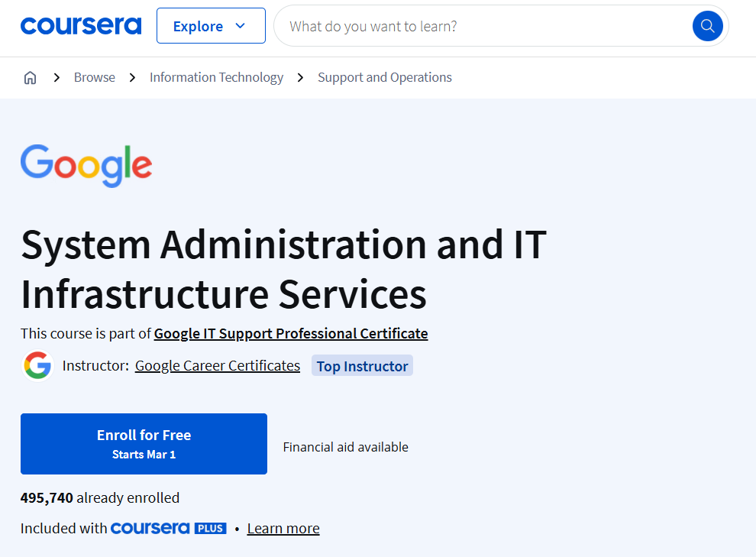Click the Google Career Certificates instructor link
Image resolution: width=756 pixels, height=557 pixels.
tap(217, 365)
